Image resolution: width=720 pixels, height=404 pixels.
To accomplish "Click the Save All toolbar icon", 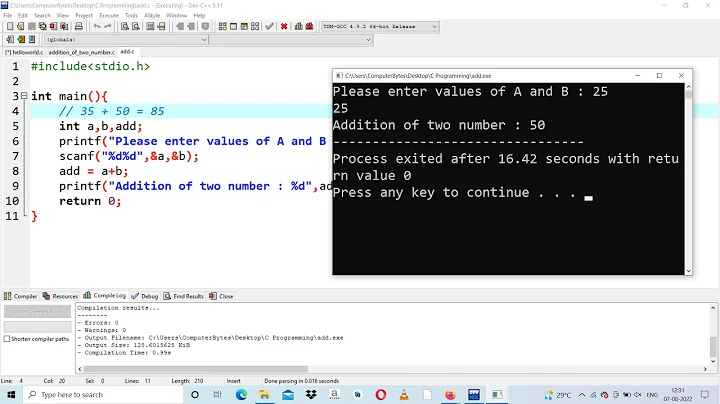I will point(42,27).
